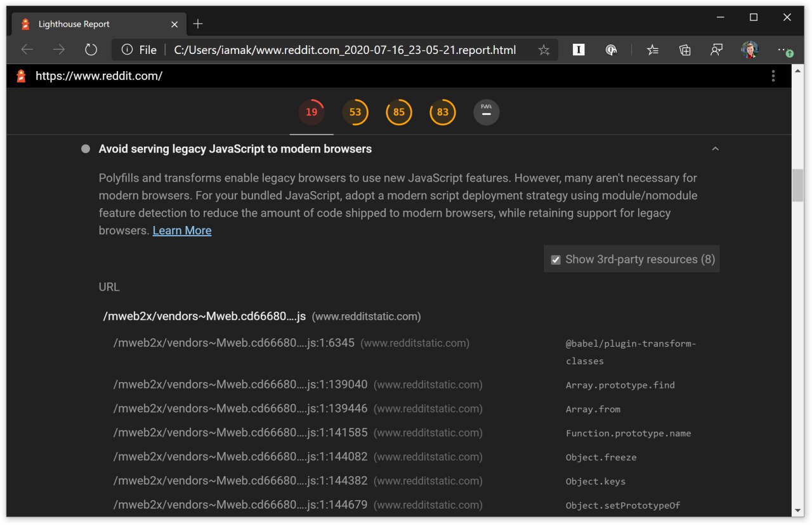812x525 pixels.
Task: Collapse the legacy JavaScript audit chevron
Action: pos(716,149)
